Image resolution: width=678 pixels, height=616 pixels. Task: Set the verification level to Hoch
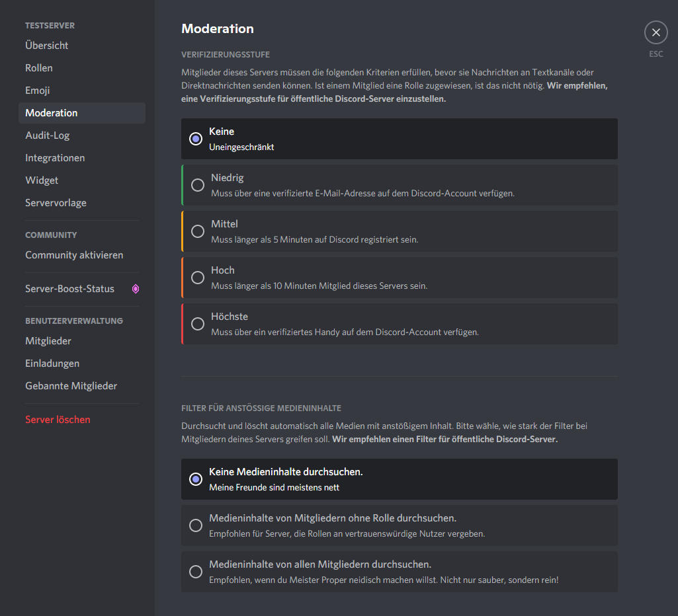click(x=197, y=278)
